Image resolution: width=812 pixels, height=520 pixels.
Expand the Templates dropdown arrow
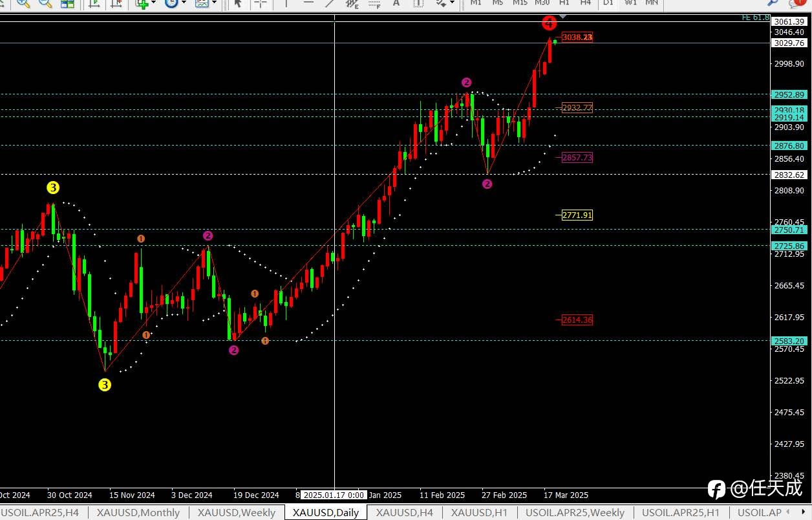point(214,3)
